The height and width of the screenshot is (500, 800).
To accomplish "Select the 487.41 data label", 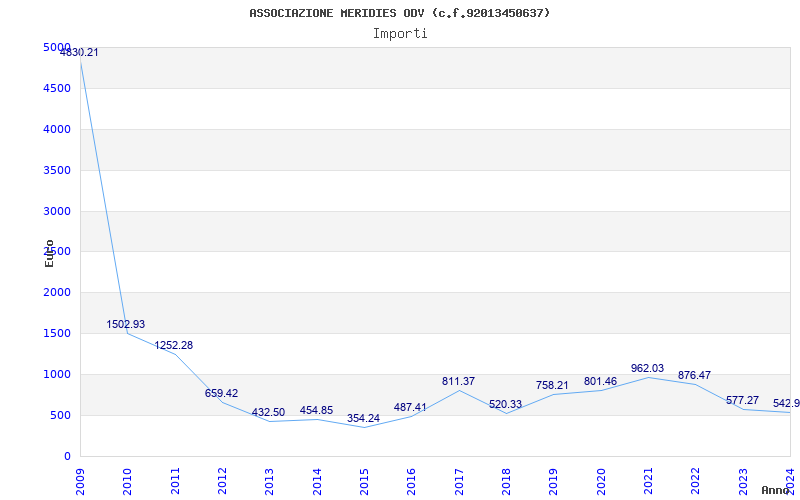I will [x=410, y=407].
